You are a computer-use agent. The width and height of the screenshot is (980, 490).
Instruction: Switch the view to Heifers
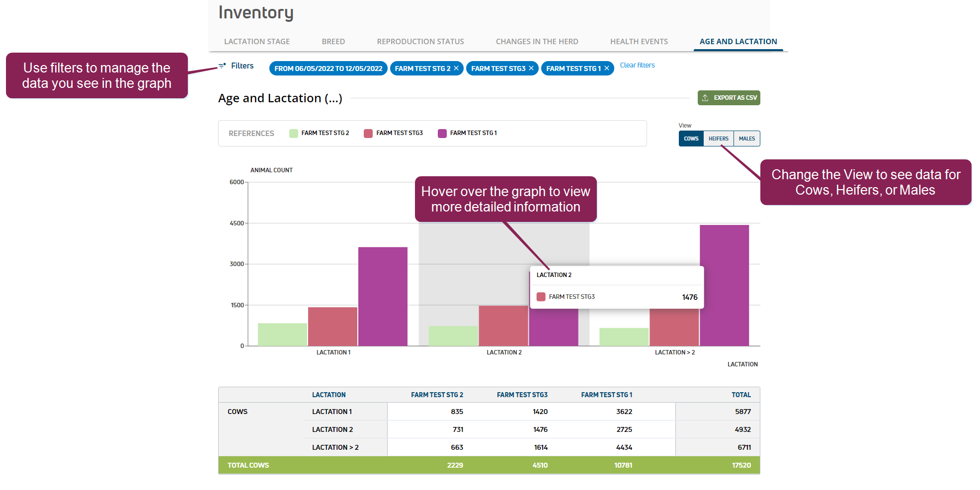coord(718,139)
